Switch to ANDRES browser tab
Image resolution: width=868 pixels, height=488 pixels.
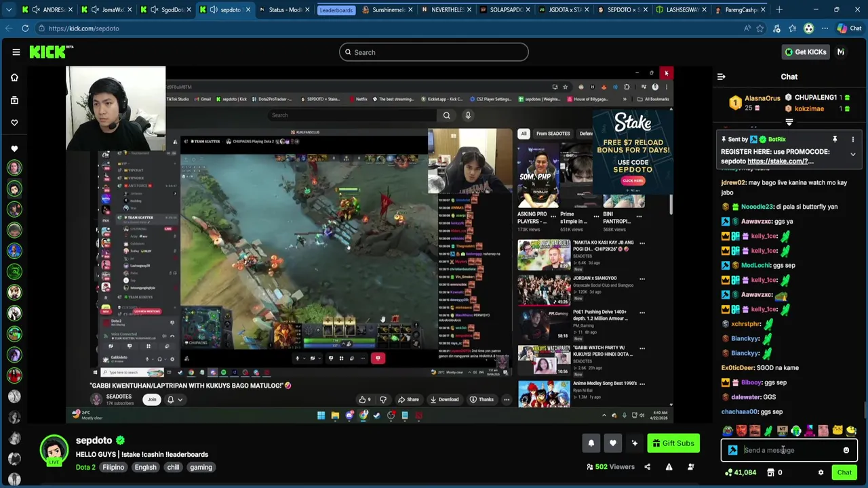(x=48, y=9)
